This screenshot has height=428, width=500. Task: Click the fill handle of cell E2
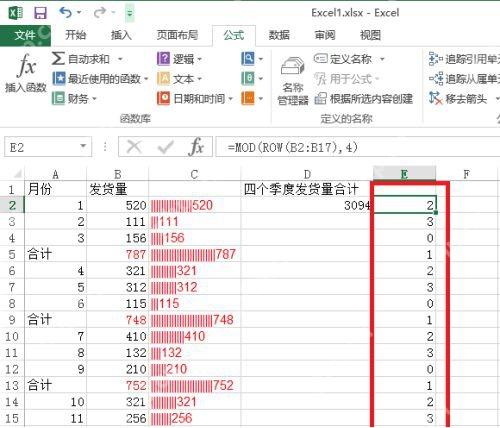pos(436,212)
